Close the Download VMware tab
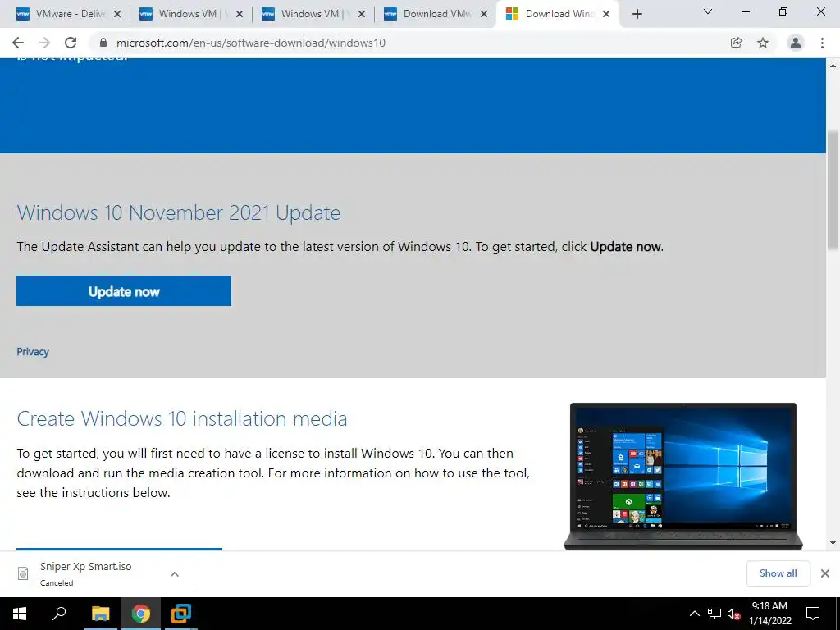840x630 pixels. (x=484, y=14)
